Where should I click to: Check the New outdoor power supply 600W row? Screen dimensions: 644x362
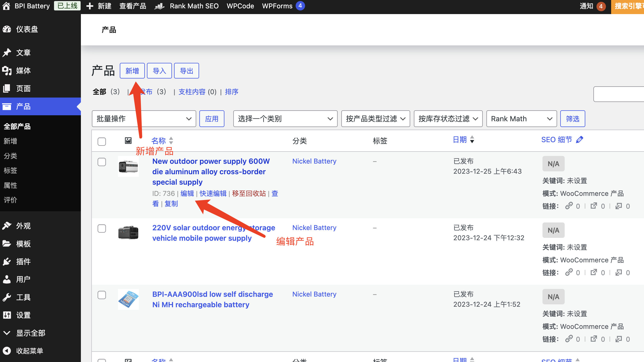click(102, 162)
